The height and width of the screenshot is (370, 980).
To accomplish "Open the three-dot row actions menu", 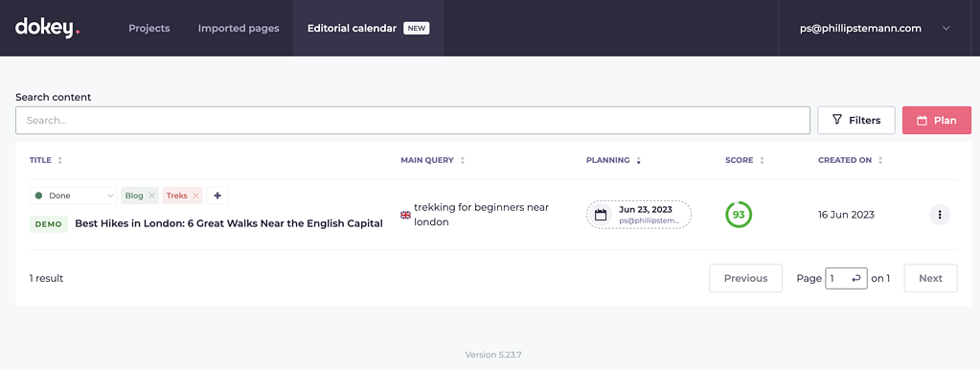I will [940, 215].
